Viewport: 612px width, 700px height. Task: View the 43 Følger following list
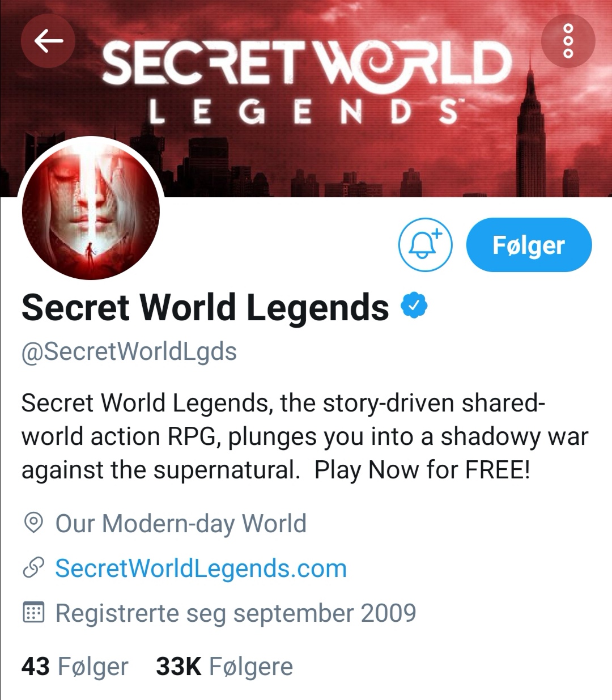pyautogui.click(x=75, y=667)
